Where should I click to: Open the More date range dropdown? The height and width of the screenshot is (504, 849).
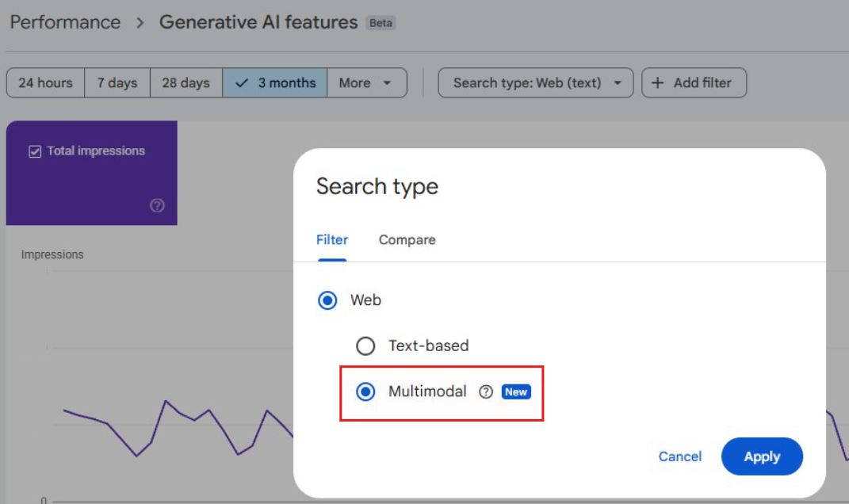point(366,83)
